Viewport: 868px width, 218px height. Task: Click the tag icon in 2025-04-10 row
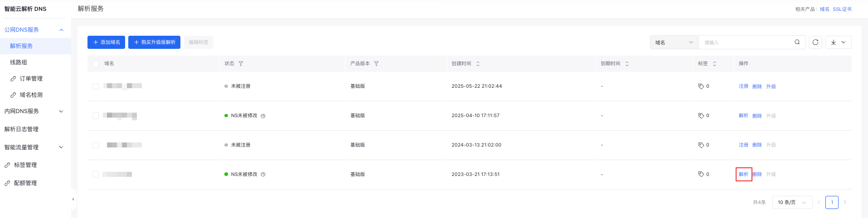point(701,116)
